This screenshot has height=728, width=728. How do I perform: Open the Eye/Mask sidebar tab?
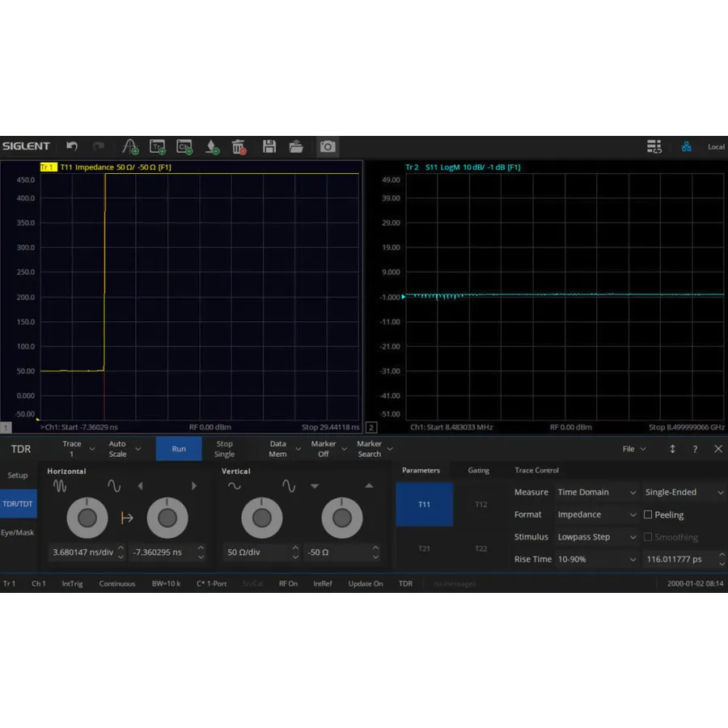coord(18,531)
